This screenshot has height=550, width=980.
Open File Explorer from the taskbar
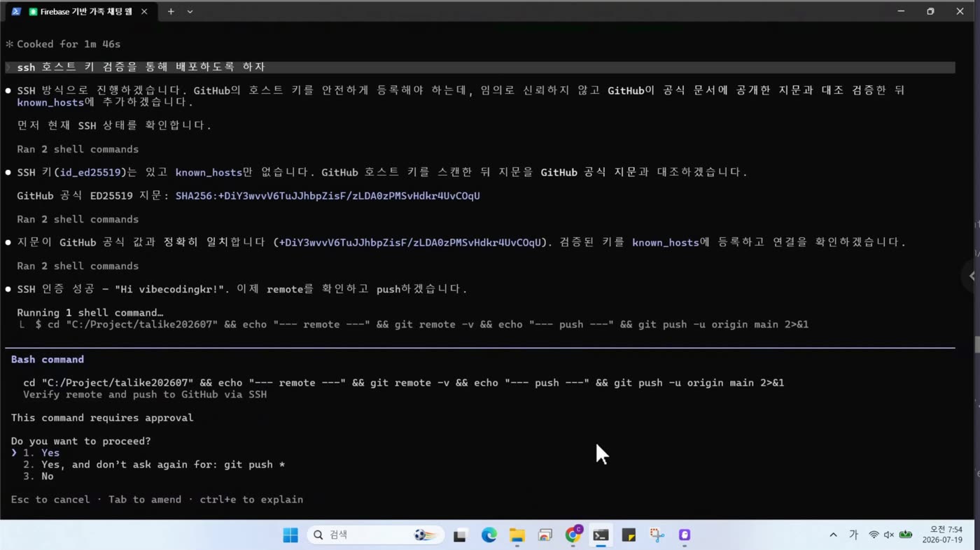(x=517, y=536)
